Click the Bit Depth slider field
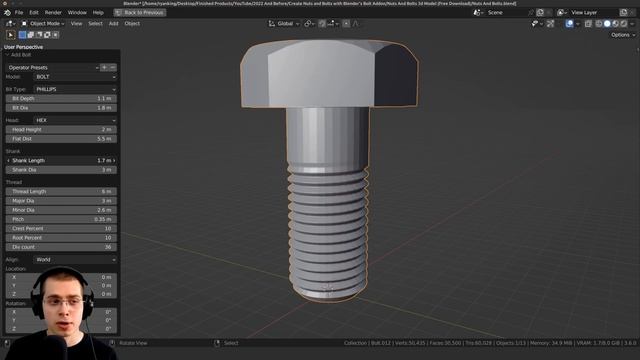This screenshot has height=360, width=640. click(61, 98)
